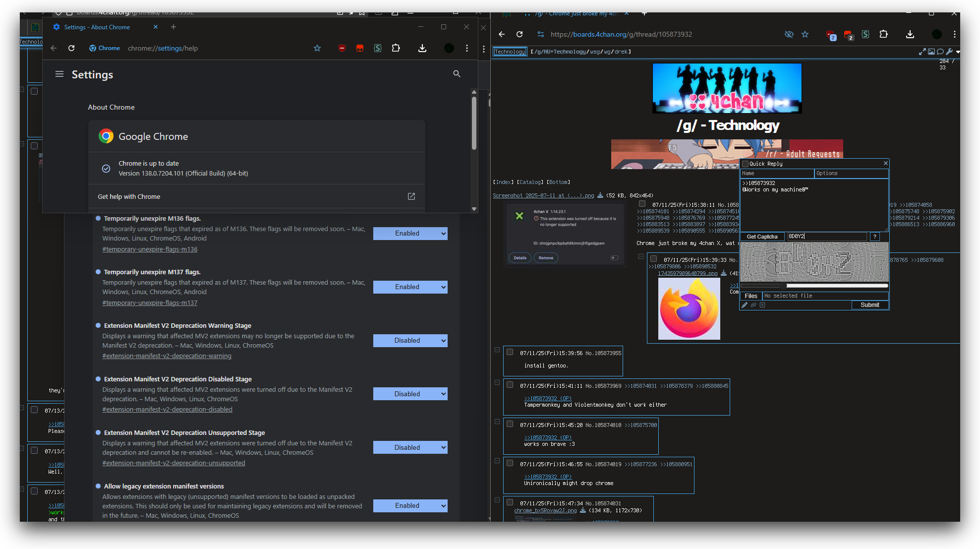Check the 15:39:33 Firefox logo post checkbox
This screenshot has width=980, height=549.
(654, 259)
